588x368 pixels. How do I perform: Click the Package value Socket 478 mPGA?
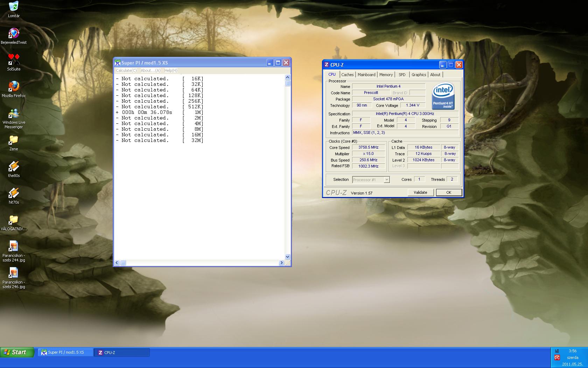388,99
